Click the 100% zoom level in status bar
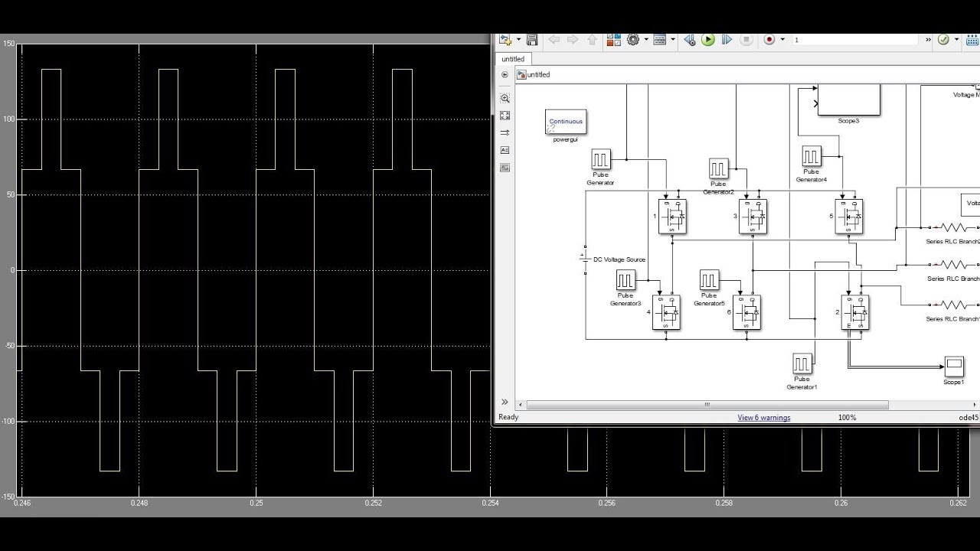Image resolution: width=980 pixels, height=551 pixels. click(x=847, y=418)
